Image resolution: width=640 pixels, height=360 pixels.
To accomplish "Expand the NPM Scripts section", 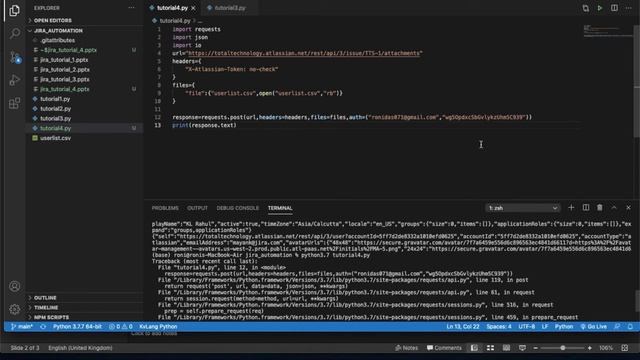I will [51, 317].
